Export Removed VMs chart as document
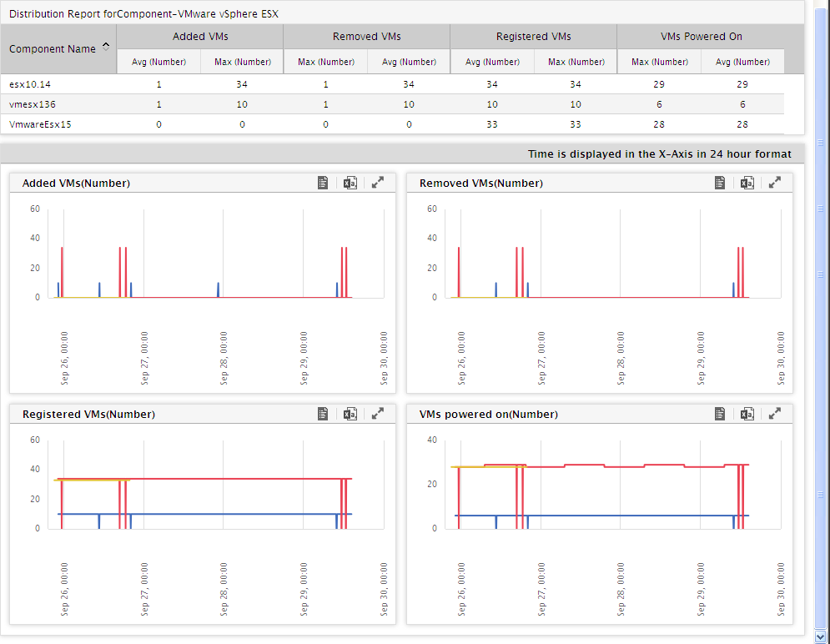The height and width of the screenshot is (644, 830). (720, 183)
